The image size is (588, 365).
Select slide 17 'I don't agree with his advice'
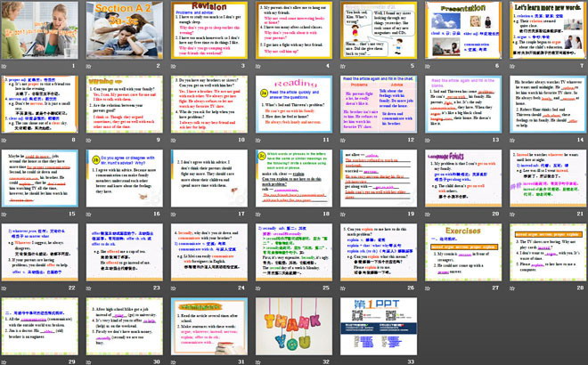click(209, 178)
